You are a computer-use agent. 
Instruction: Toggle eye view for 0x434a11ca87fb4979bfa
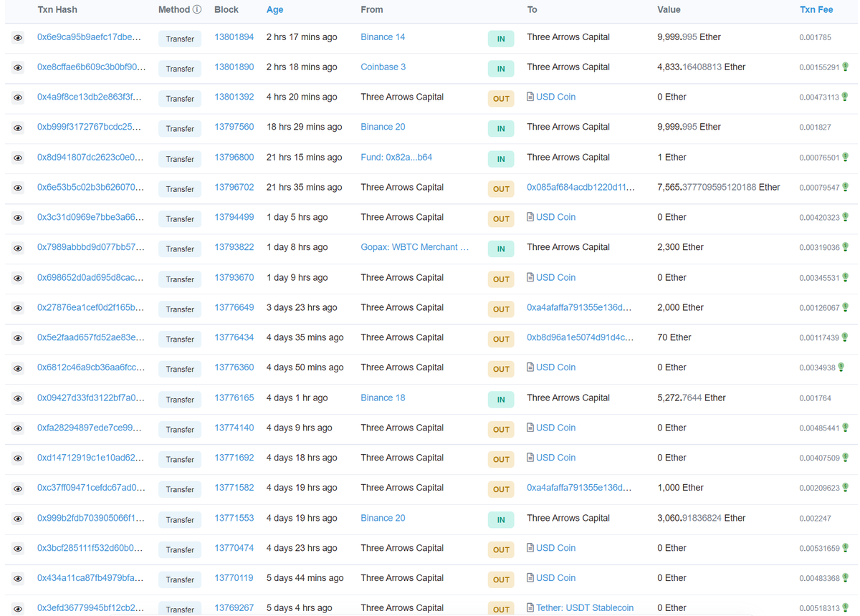[18, 579]
